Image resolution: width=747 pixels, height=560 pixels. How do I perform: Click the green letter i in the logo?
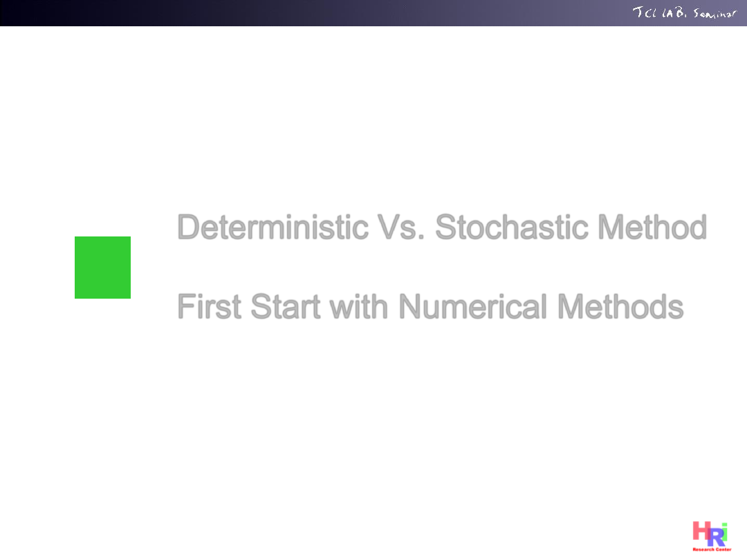point(724,532)
